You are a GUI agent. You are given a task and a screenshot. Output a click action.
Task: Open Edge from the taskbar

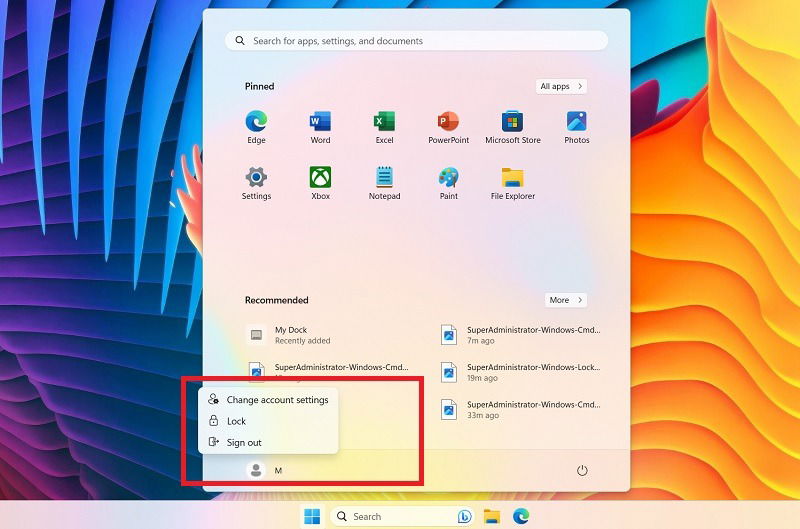point(521,516)
